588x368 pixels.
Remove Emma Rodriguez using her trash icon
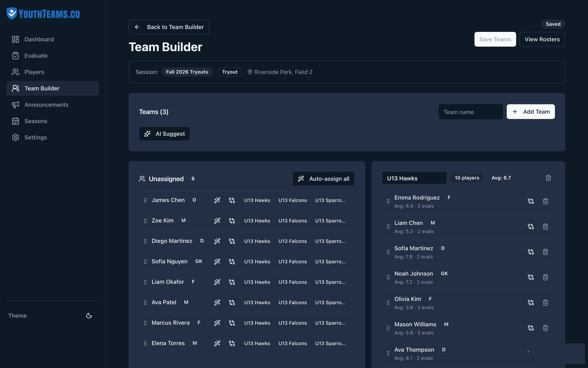[x=546, y=201]
